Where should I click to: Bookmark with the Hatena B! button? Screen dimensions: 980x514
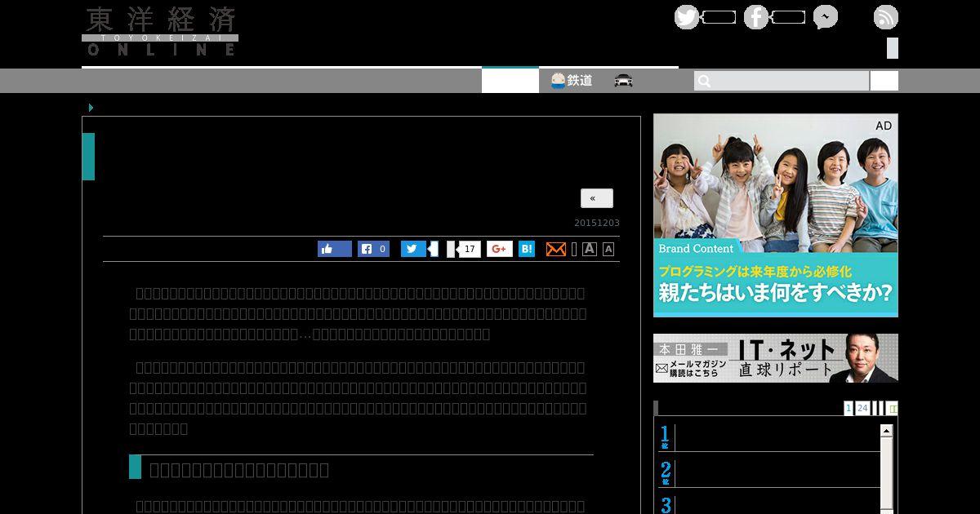pyautogui.click(x=527, y=249)
